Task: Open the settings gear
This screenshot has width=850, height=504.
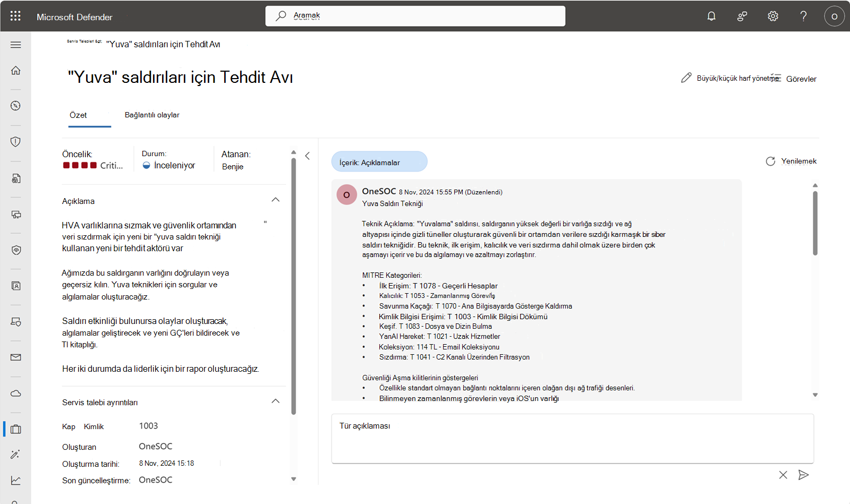Action: tap(773, 16)
